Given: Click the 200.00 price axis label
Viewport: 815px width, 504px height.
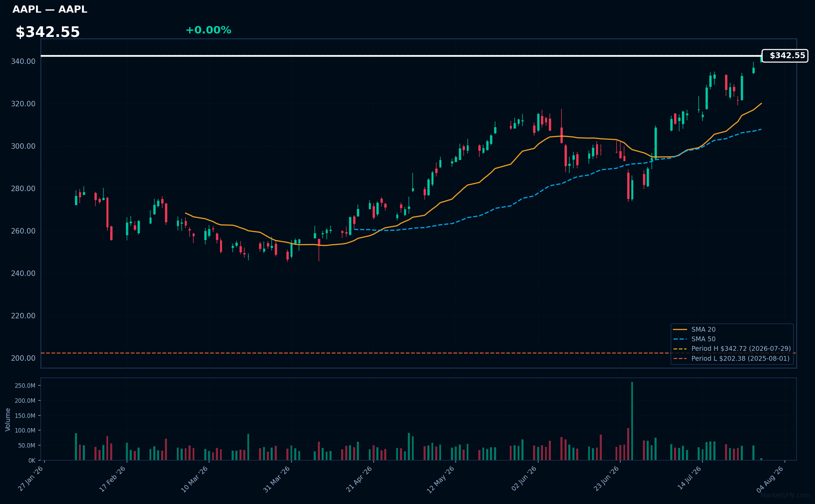Looking at the screenshot, I should click(x=23, y=358).
